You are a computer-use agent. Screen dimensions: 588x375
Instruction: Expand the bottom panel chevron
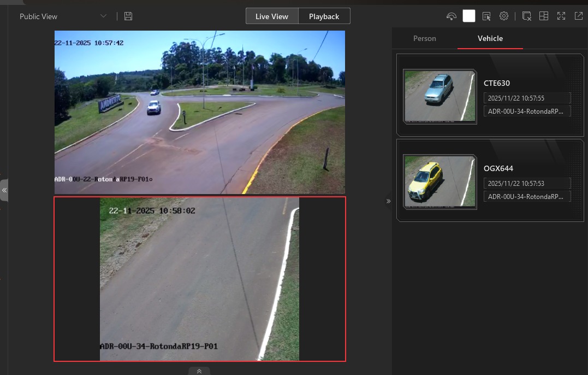[x=199, y=371]
